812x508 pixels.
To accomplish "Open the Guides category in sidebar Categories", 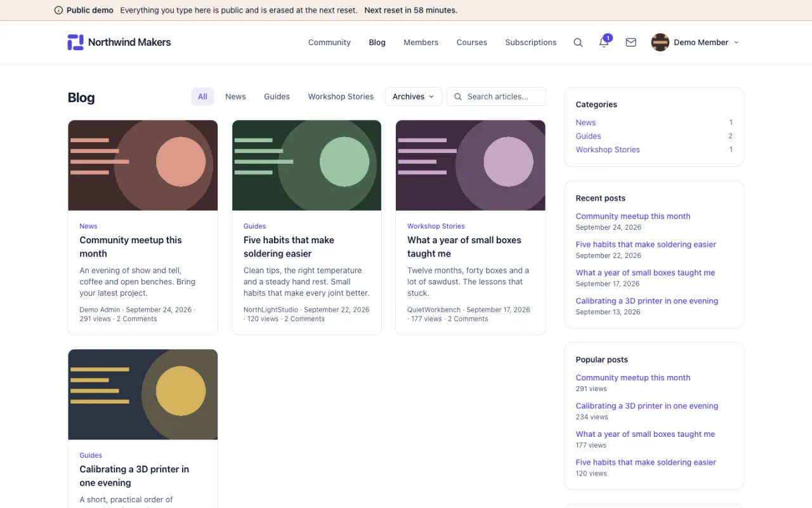I will coord(588,136).
